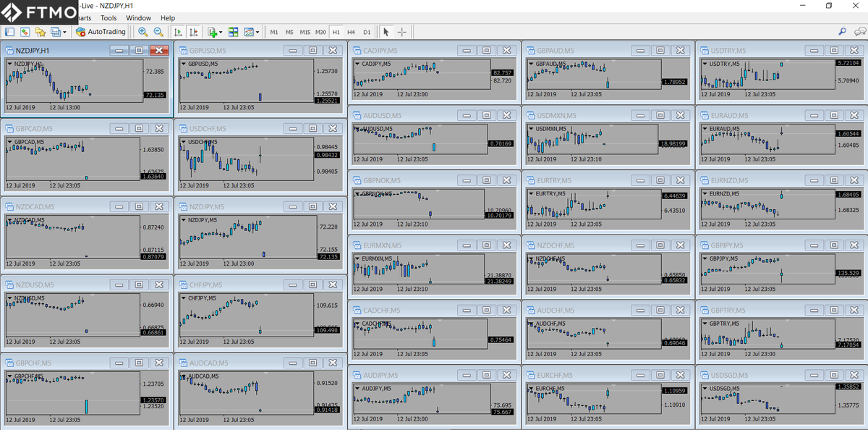Toggle the Auto Scroll toolbar button
Image resolution: width=868 pixels, height=430 pixels.
pyautogui.click(x=177, y=32)
